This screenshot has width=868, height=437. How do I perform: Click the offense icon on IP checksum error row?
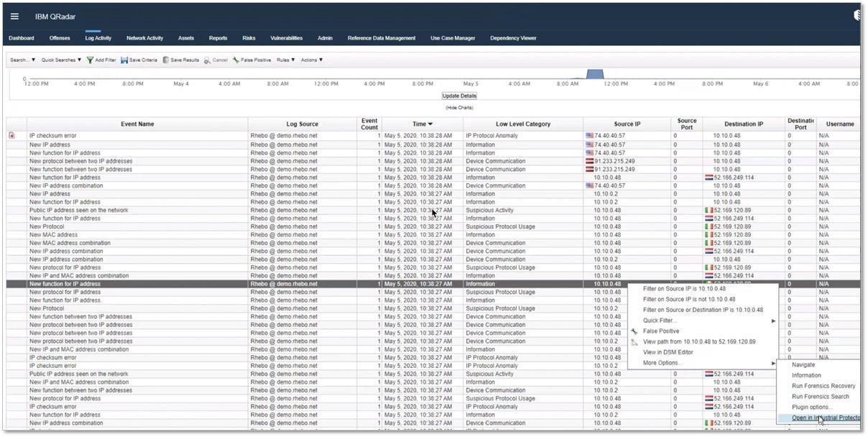11,135
